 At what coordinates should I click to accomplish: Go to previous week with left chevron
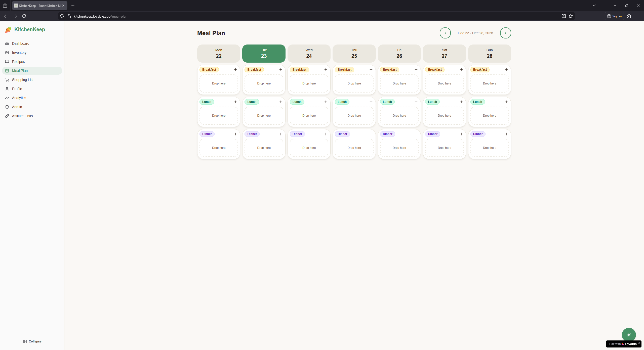(445, 33)
